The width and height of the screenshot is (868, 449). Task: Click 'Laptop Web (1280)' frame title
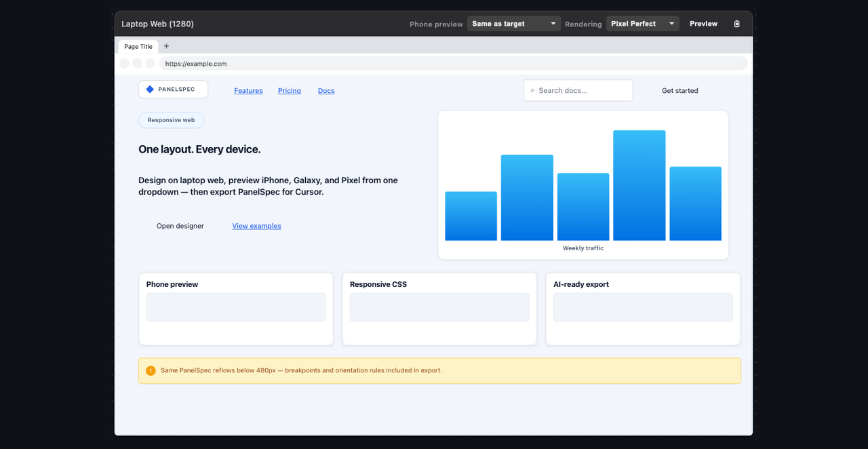tap(158, 24)
